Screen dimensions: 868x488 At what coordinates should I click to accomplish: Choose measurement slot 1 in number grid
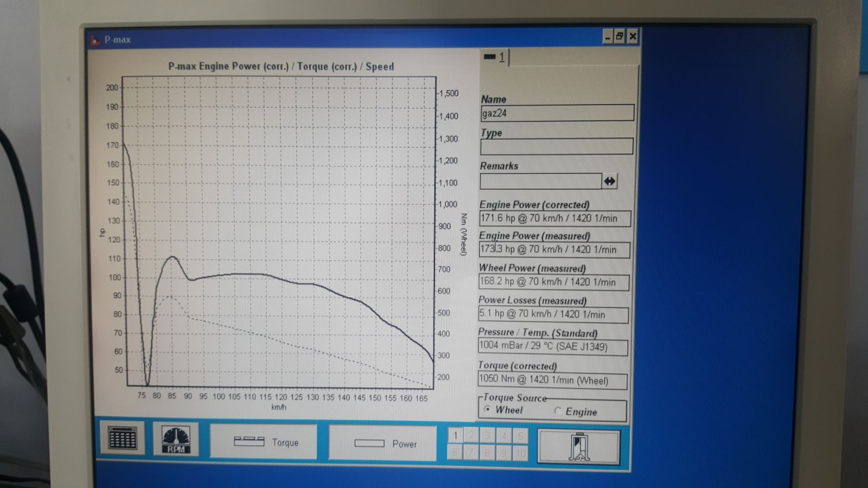pyautogui.click(x=456, y=436)
